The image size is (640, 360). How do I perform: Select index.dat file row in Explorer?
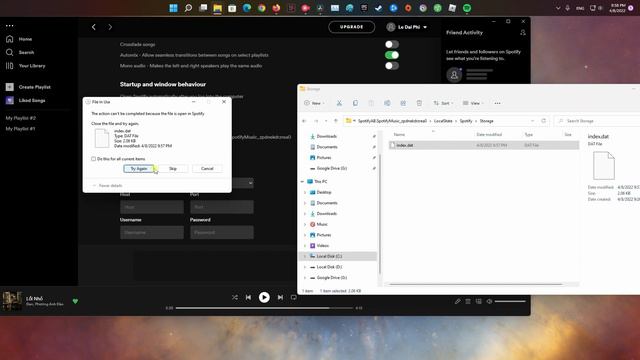point(483,145)
